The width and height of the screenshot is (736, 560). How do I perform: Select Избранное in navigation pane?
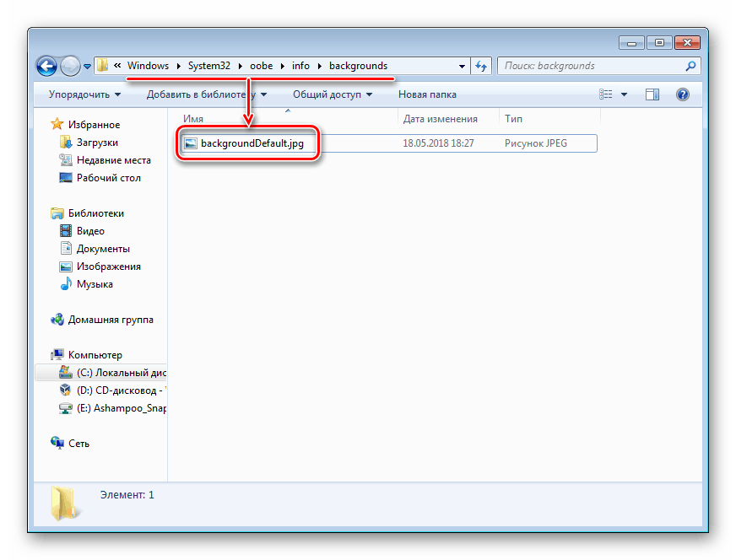(x=94, y=124)
